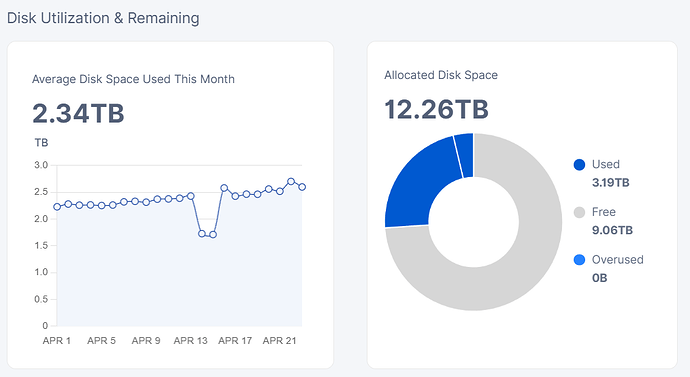Click the data point above APR 17 label
The height and width of the screenshot is (377, 690).
(x=235, y=196)
